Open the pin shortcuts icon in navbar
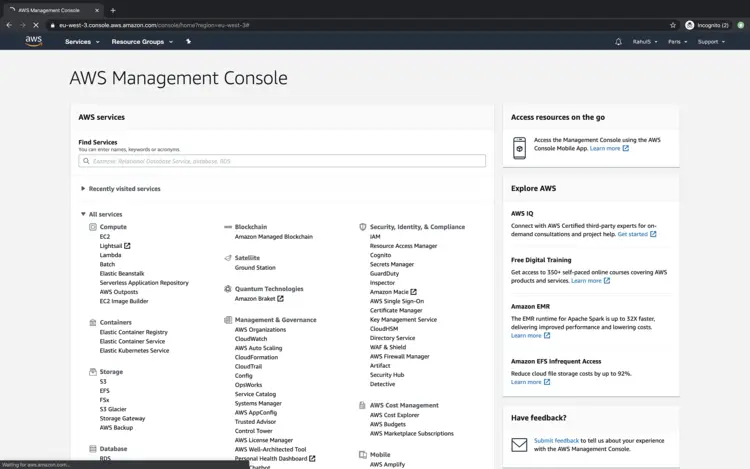750x469 pixels. [188, 42]
